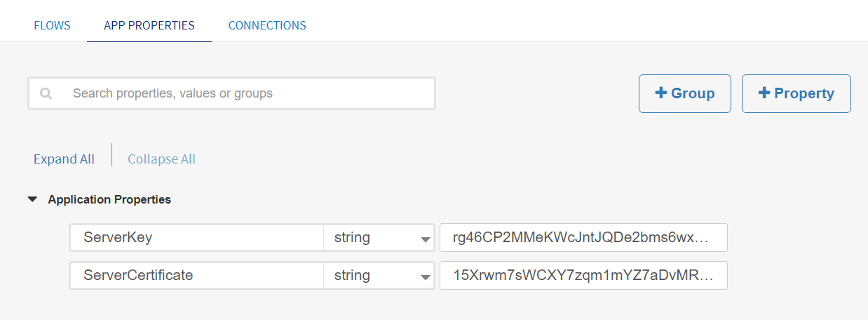The image size is (868, 320).
Task: Click the Expand All link
Action: coord(64,159)
